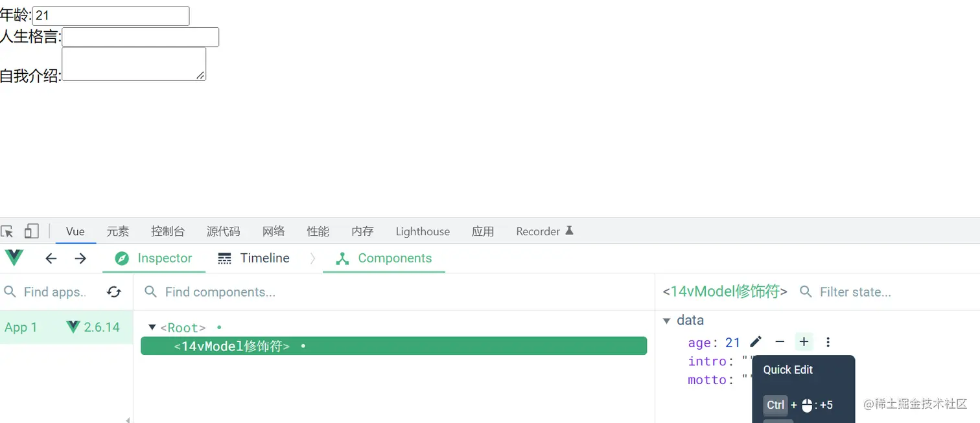Viewport: 980px width, 423px height.
Task: Edit the age value with pencil icon
Action: (x=756, y=342)
